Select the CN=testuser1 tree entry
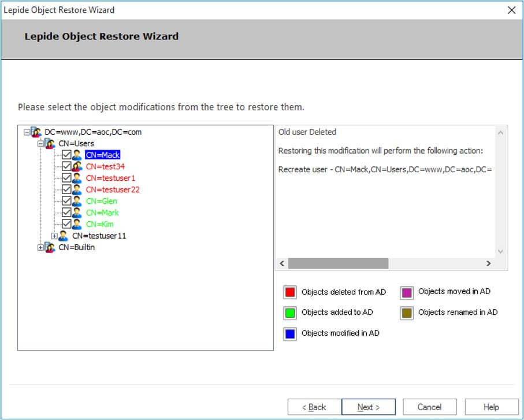Viewport: 524px width, 420px height. [110, 178]
